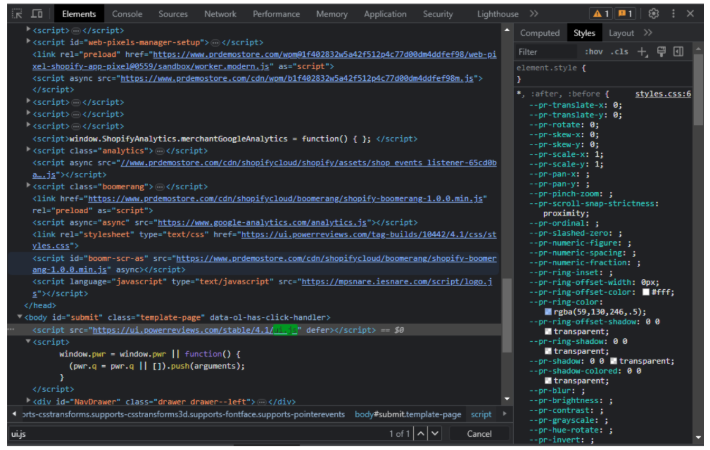Switch to the Elements tab
710x450 pixels.
(79, 14)
